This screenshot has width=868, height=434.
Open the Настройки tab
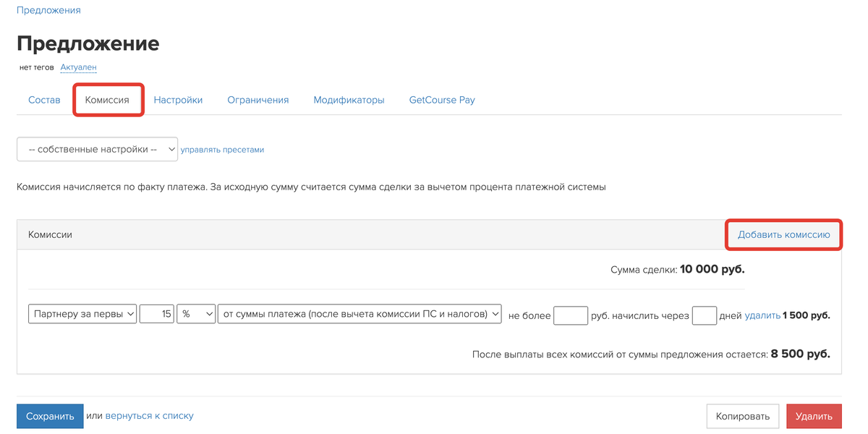point(178,100)
